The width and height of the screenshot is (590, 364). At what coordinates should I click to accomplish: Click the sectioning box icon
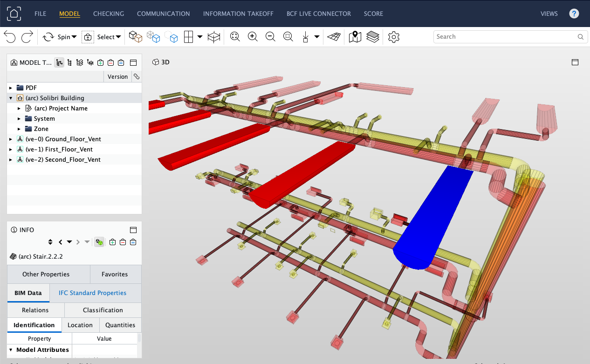click(214, 37)
